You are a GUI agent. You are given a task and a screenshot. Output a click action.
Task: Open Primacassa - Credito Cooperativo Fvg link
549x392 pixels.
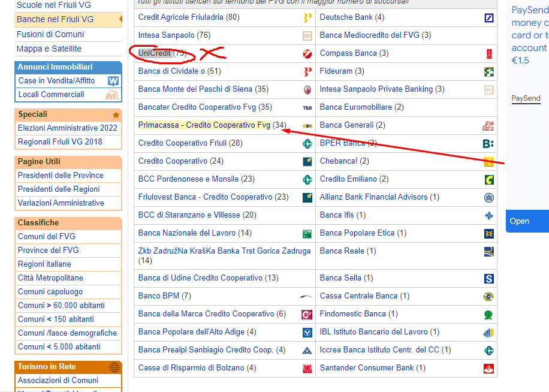204,125
